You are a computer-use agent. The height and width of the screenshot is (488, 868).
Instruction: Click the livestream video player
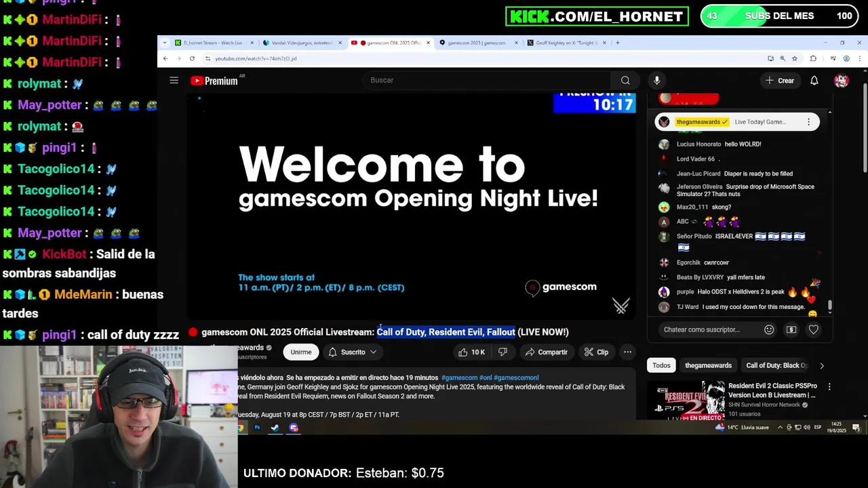[412, 205]
